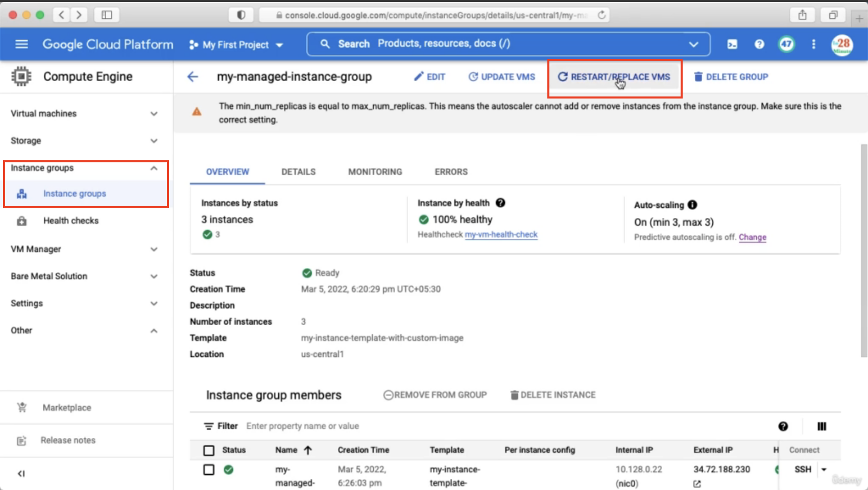Open Release notes from sidebar
868x490 pixels.
point(68,440)
